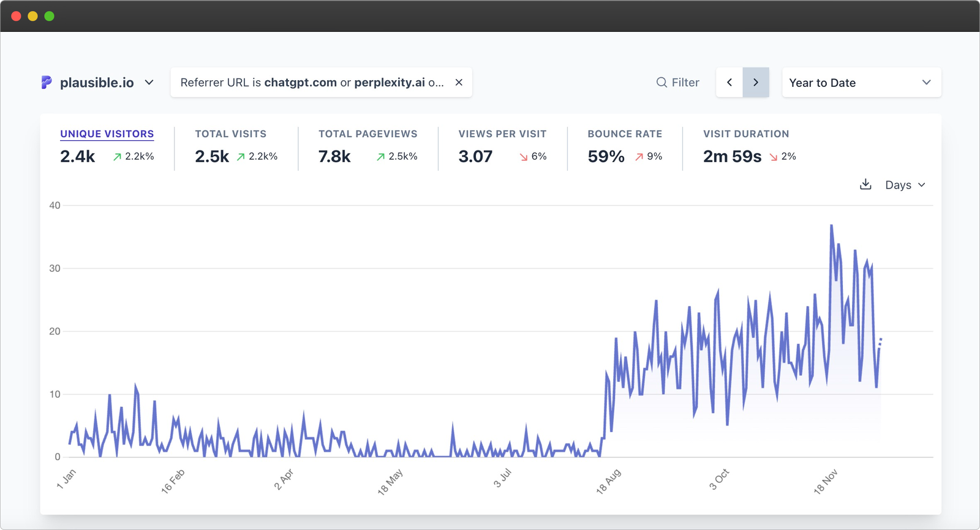This screenshot has height=530, width=980.
Task: Open the Year to Date period dropdown
Action: 861,83
